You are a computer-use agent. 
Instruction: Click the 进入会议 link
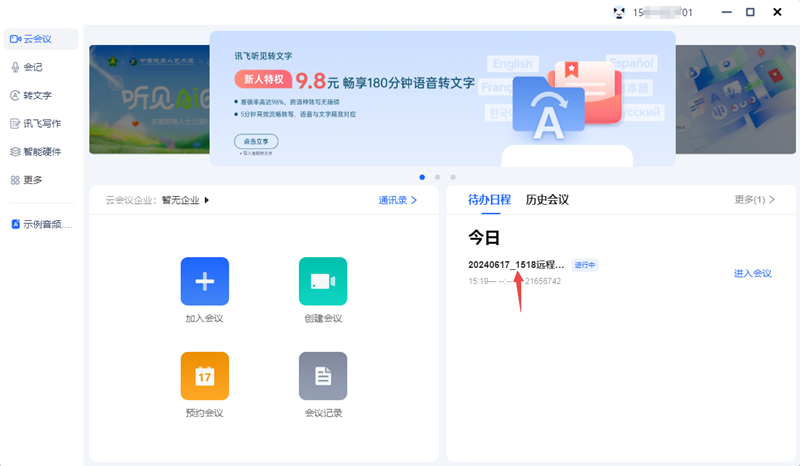(753, 274)
